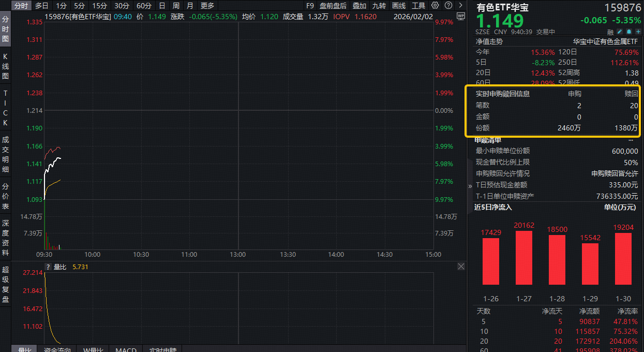Expand the toolbar with the right arrow
The height and width of the screenshot is (352, 644).
(x=460, y=6)
